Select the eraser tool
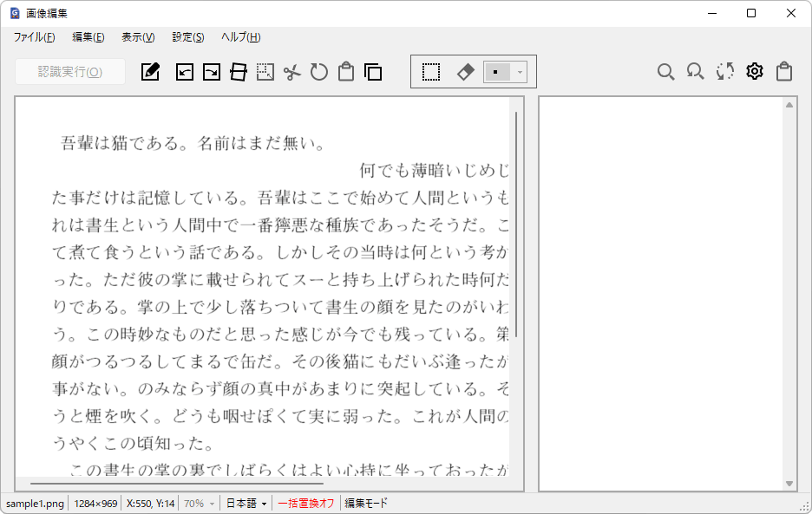Screen dimensions: 812x514 (465, 72)
